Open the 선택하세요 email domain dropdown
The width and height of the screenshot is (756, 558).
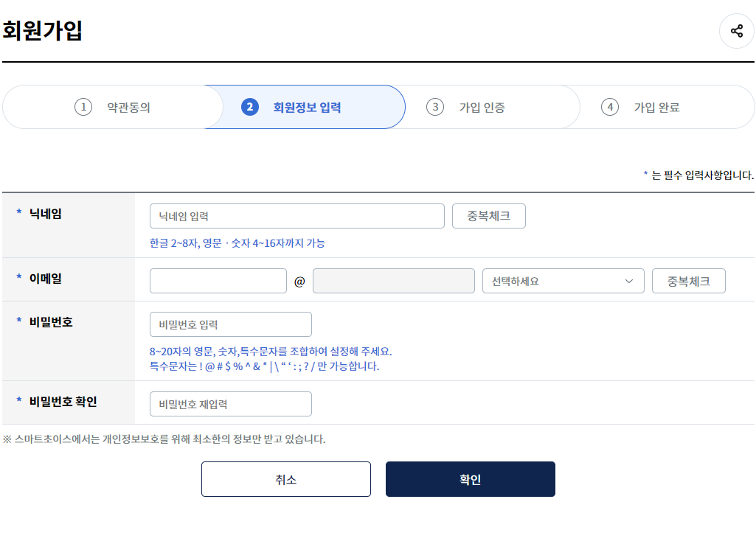(563, 281)
